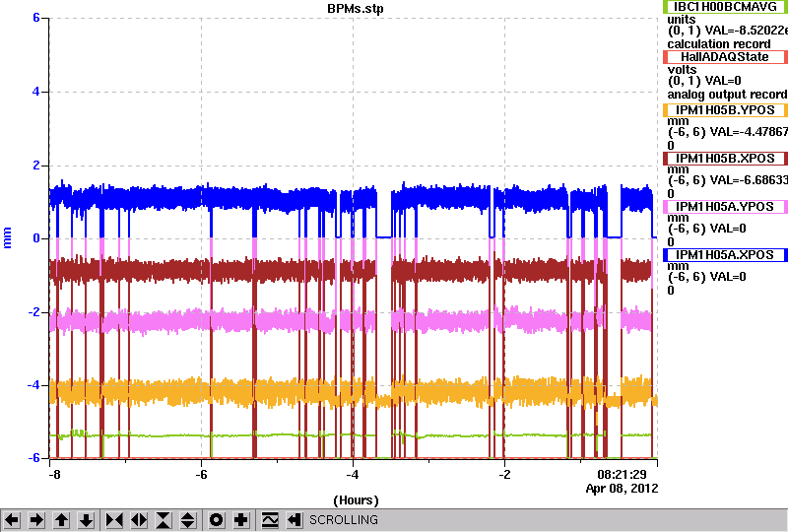Click the 'calculation record' legend text
Screen dimensions: 788x532
(719, 44)
